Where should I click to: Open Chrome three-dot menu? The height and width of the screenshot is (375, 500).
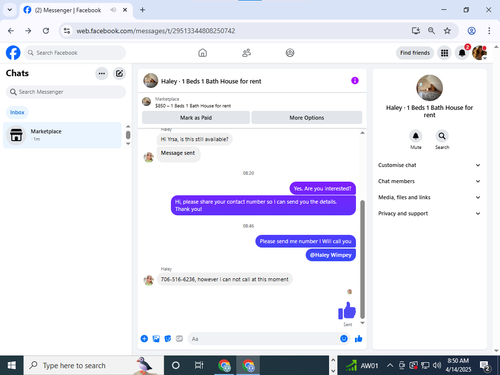tap(489, 31)
